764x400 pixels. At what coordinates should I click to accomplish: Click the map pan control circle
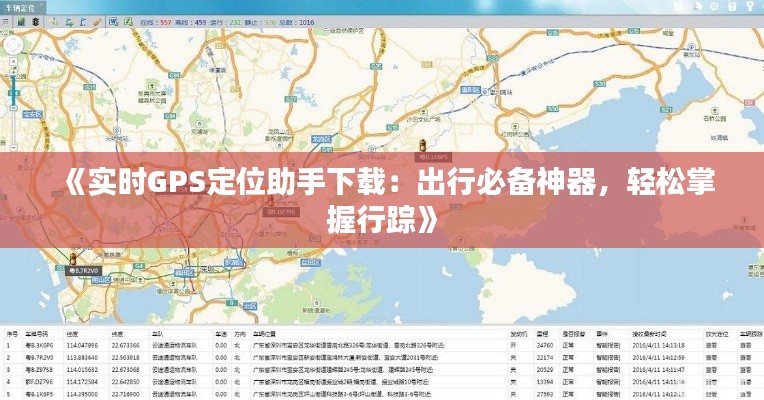click(x=13, y=46)
